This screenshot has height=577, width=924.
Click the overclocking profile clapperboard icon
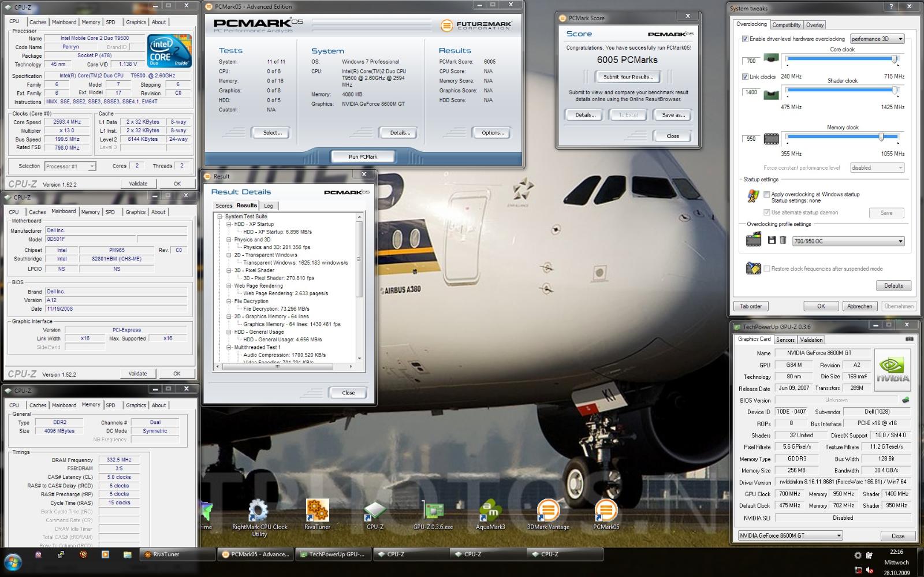[754, 240]
